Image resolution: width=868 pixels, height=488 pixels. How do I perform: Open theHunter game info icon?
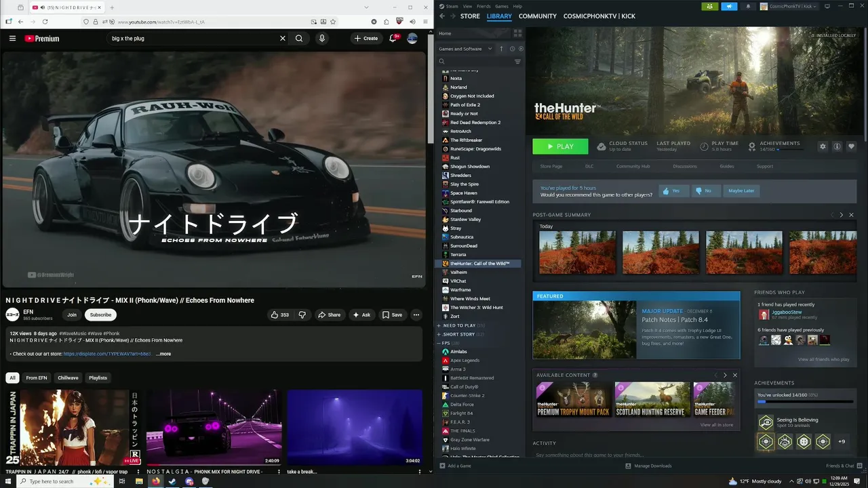point(837,146)
